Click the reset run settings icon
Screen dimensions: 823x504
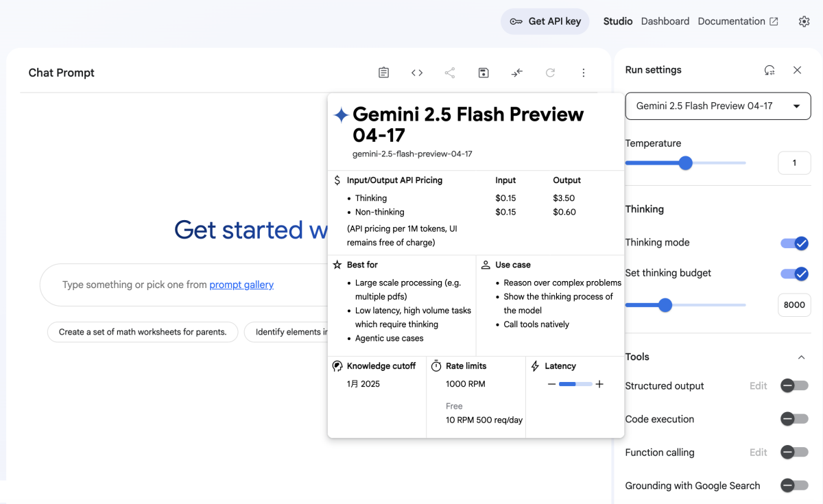770,70
